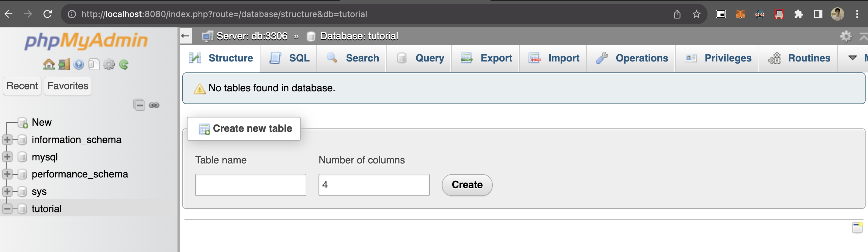
Task: Click the information_schema database cylinder icon
Action: [22, 140]
